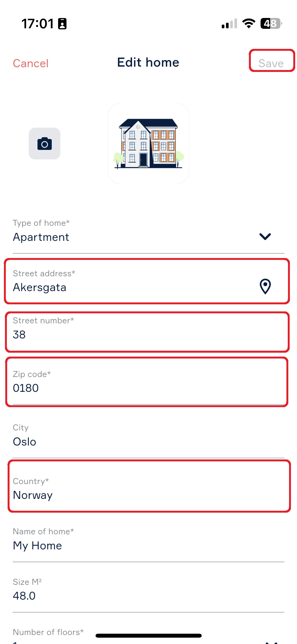The height and width of the screenshot is (644, 297).
Task: Tap the apartment building illustration
Action: click(x=148, y=143)
